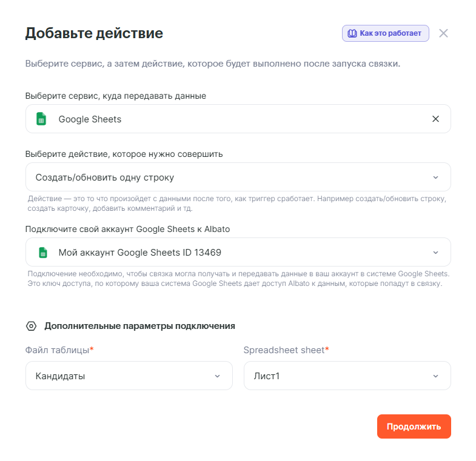
Task: Click the chevron arrow next to 'Лист1'
Action: tap(435, 376)
